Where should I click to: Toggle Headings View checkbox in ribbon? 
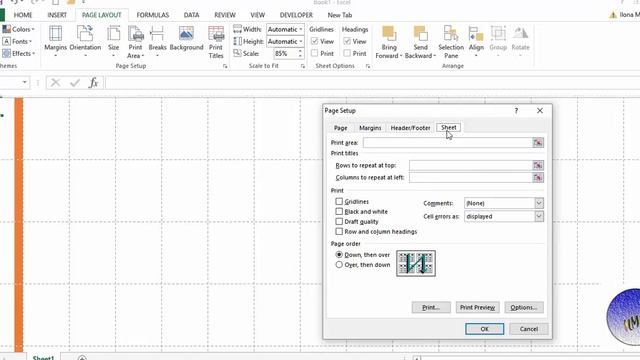click(x=347, y=41)
